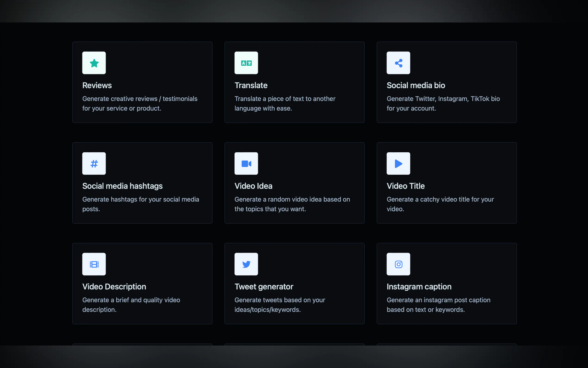Open the Reviews heading link
This screenshot has width=588, height=368.
(97, 86)
